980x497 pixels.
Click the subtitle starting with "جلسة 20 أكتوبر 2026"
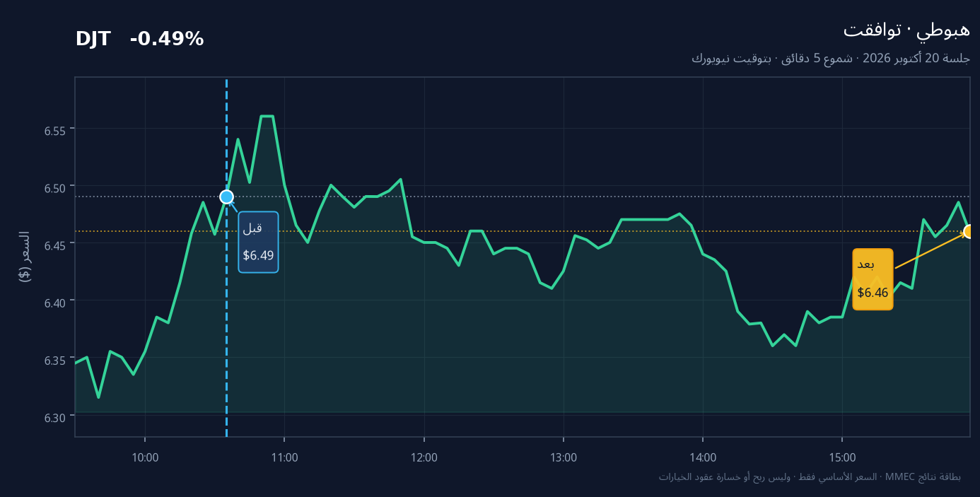(831, 58)
